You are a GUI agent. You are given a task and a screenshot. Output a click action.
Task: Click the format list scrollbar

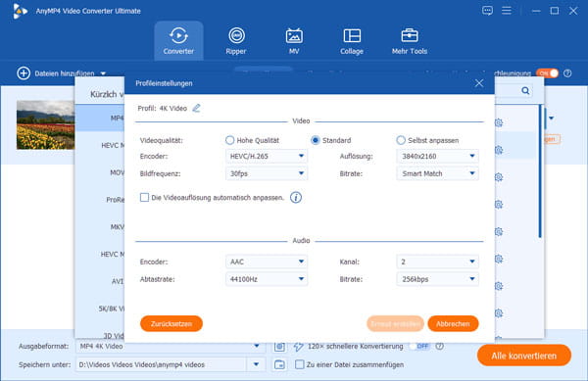(540, 170)
